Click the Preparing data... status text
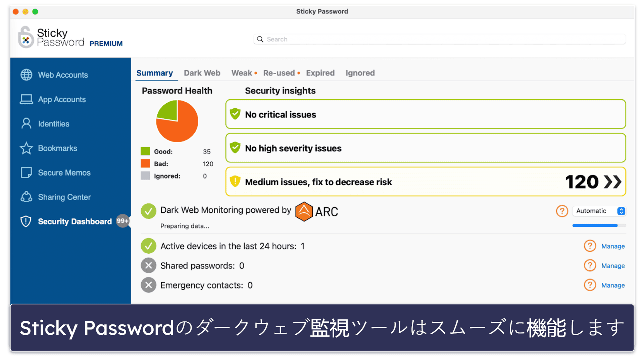The image size is (644, 362). [185, 226]
